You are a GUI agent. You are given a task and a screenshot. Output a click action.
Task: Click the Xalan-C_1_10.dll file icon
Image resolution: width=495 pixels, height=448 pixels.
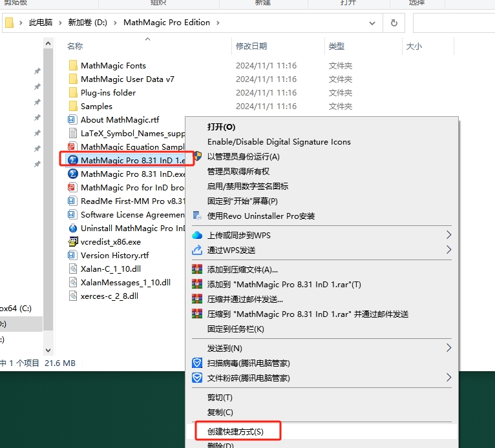(x=73, y=269)
